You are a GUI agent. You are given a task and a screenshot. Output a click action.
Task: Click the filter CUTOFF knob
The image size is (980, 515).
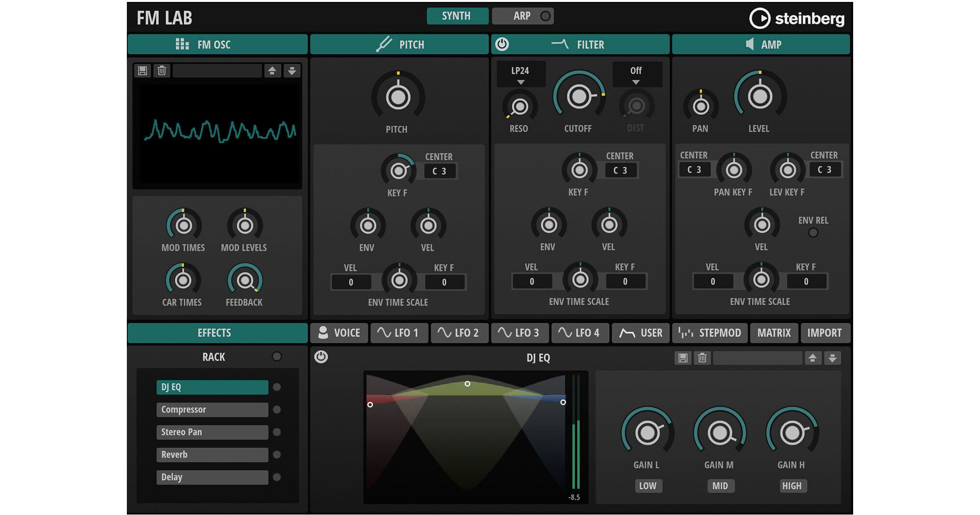[x=579, y=96]
